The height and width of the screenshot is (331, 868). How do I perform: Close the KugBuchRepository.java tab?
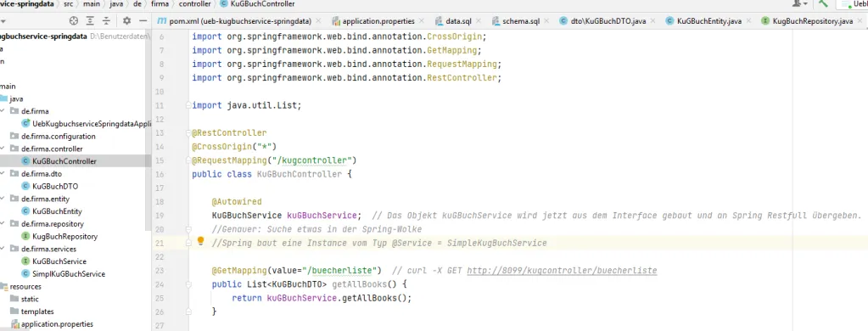coord(860,21)
